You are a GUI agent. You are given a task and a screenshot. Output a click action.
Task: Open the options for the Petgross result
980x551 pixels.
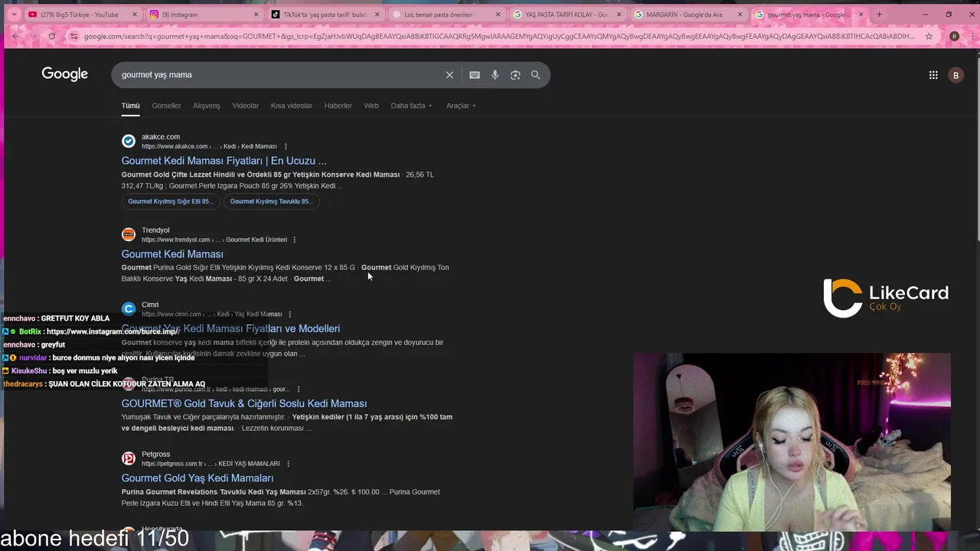288,464
